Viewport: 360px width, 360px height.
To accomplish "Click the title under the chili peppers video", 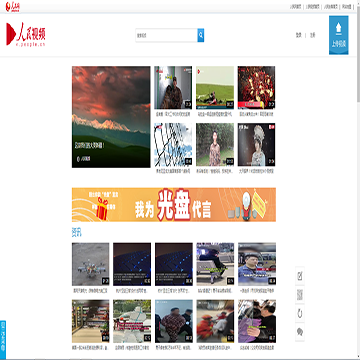I will click(x=256, y=114).
